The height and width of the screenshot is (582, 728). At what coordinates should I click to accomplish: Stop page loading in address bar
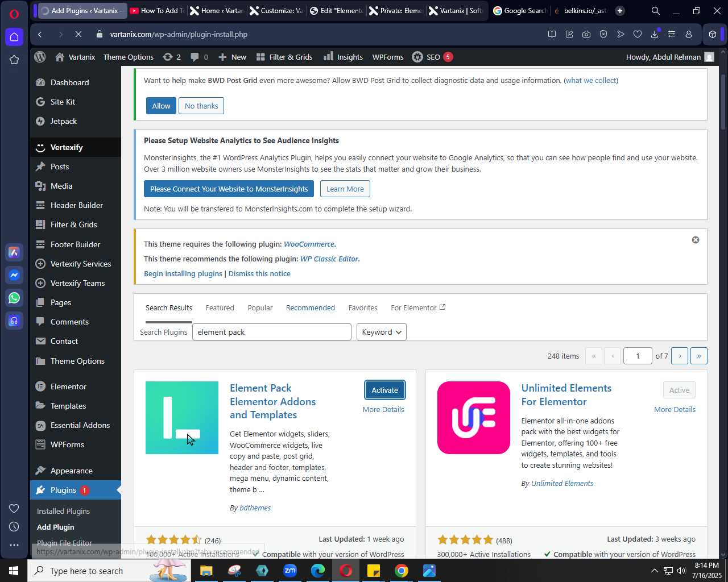click(78, 34)
